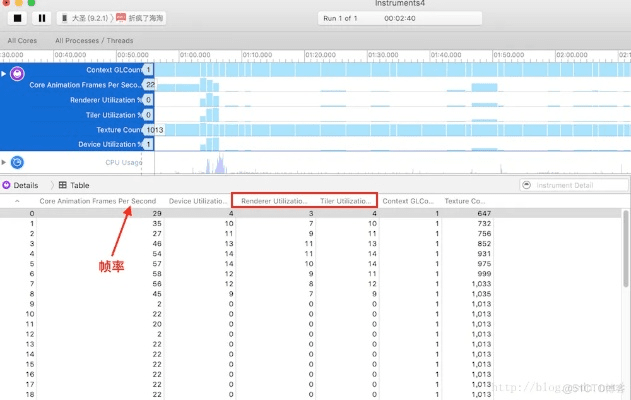Click the Core Animation instrument icon

[17, 74]
